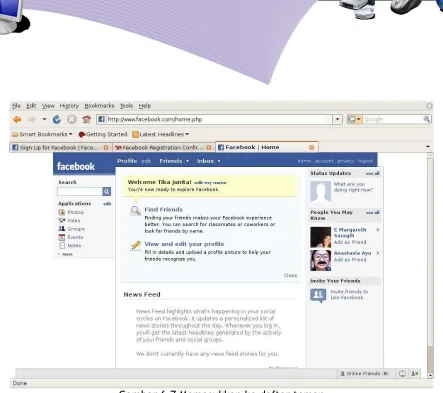Open the Events application icon
Viewport: 443px width, 393px height.
click(x=62, y=237)
